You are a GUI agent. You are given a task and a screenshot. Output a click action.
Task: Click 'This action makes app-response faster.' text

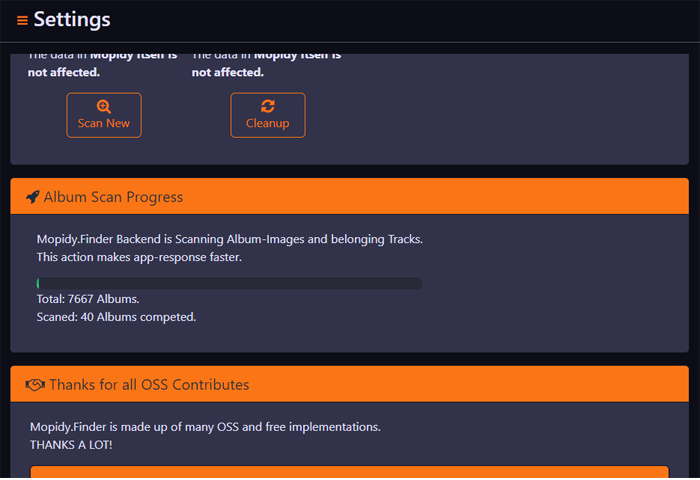click(139, 257)
